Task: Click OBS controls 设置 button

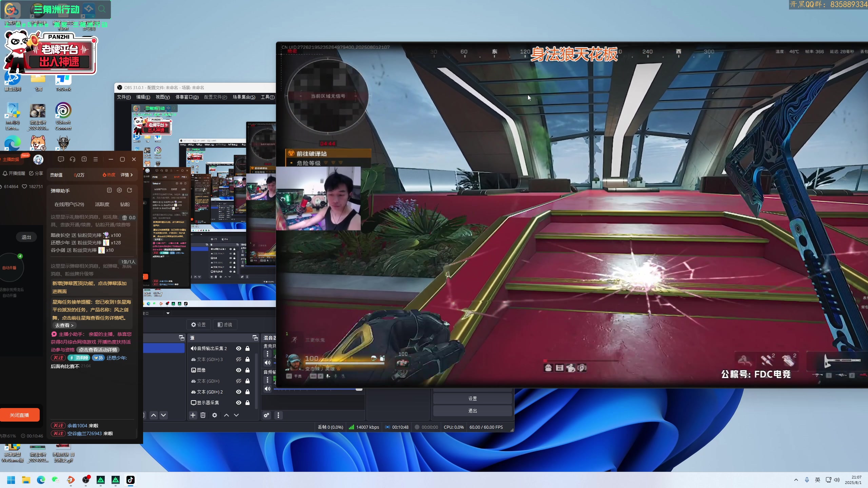Action: pyautogui.click(x=472, y=399)
